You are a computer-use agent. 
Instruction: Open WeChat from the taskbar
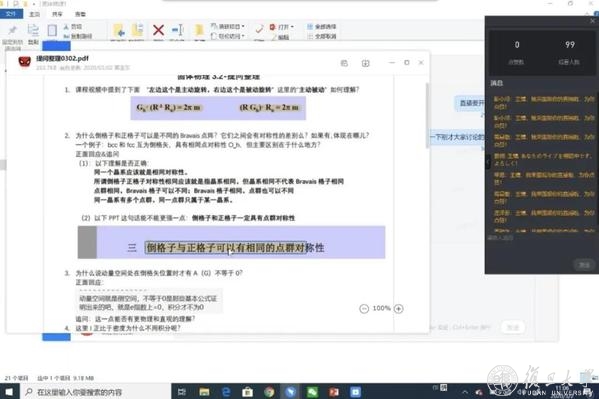tap(312, 392)
